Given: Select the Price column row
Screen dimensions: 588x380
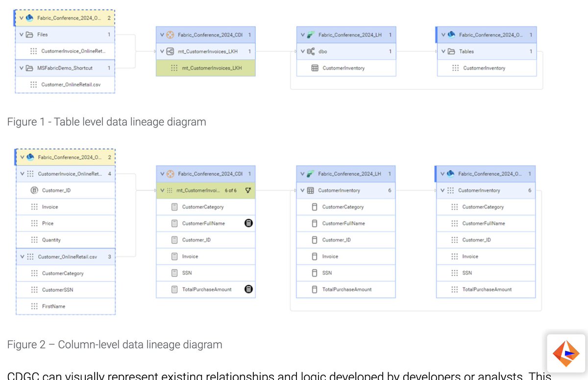Looking at the screenshot, I should (x=66, y=223).
